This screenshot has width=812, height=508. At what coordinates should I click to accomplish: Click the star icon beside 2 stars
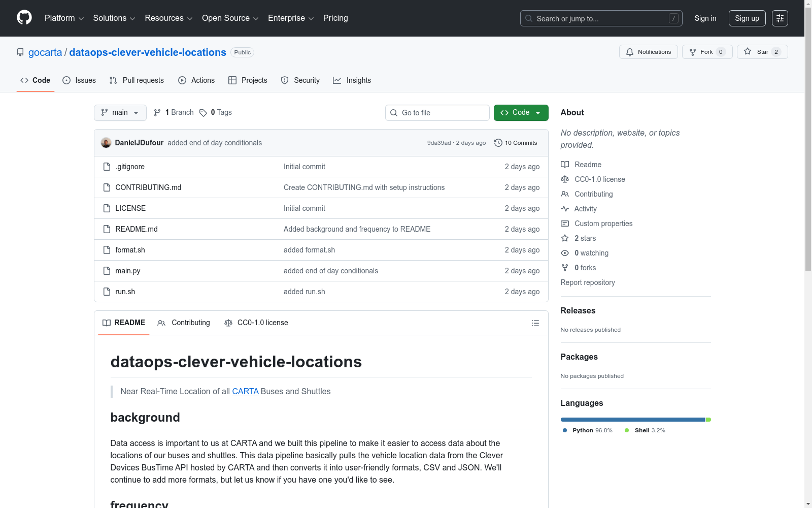coord(565,238)
